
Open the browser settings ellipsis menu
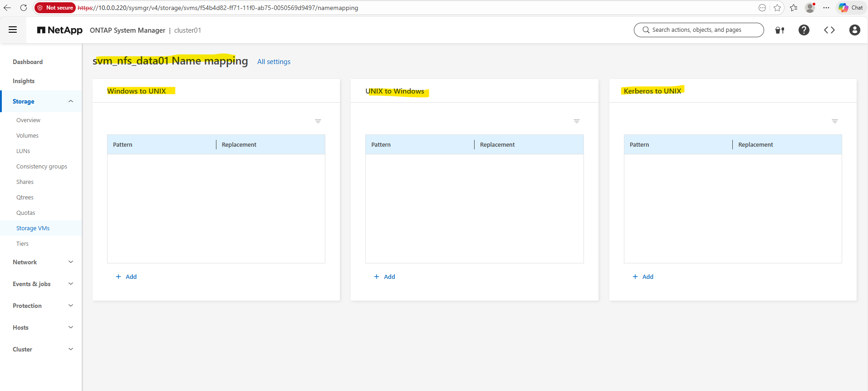point(826,8)
